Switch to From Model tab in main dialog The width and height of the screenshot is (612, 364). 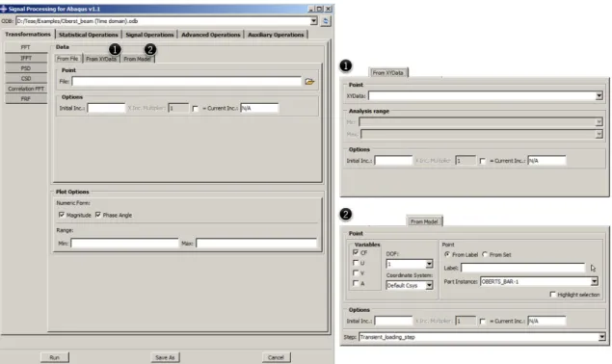pyautogui.click(x=138, y=59)
